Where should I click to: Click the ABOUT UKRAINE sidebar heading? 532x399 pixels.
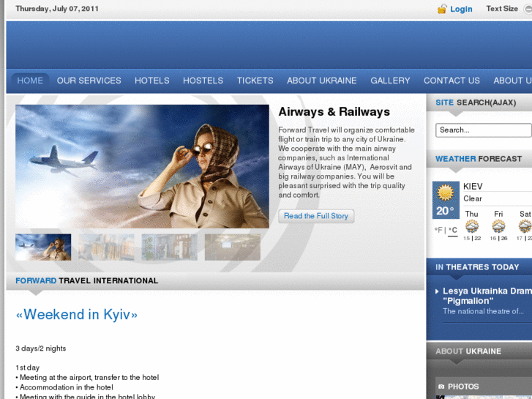468,351
